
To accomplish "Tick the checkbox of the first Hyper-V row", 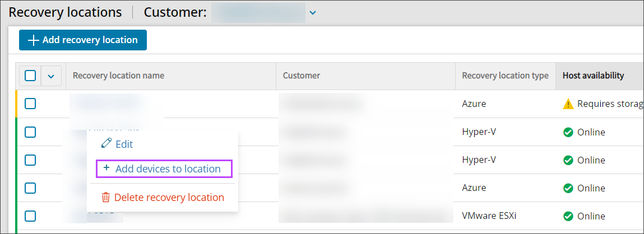I will tap(30, 132).
